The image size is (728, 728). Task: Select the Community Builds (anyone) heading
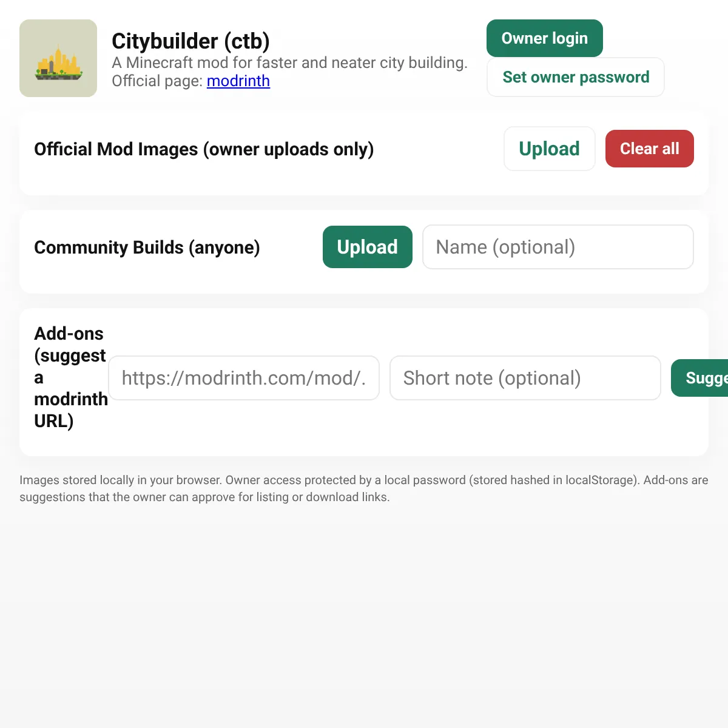point(147,248)
